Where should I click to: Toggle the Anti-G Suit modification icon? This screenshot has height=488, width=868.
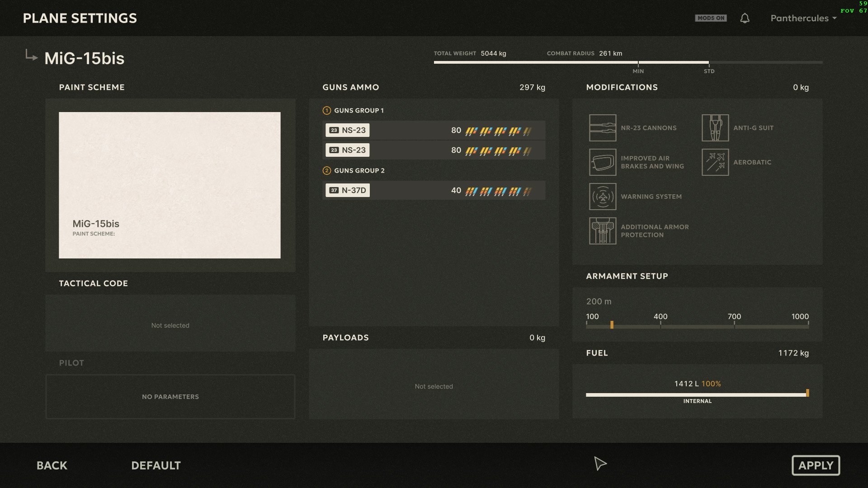point(715,128)
